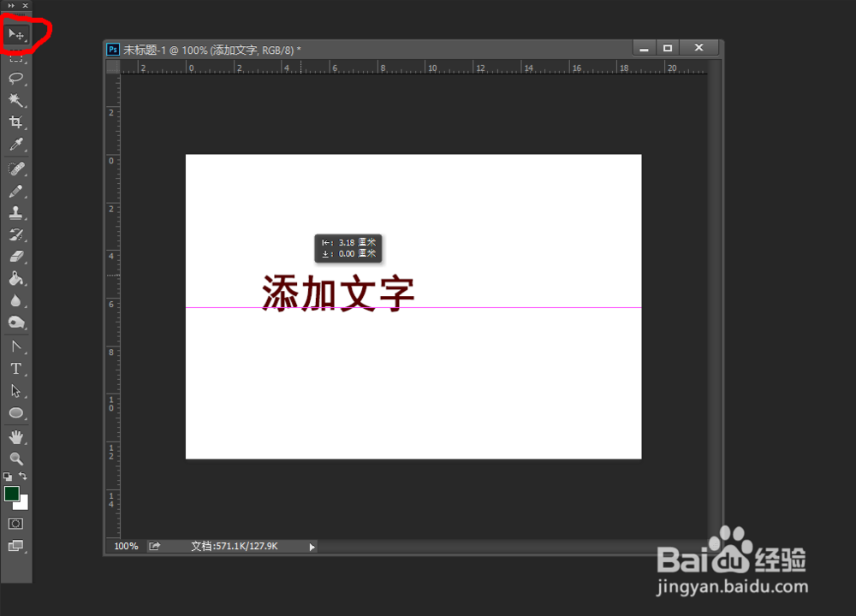856x616 pixels.
Task: Select the Blur tool
Action: click(x=17, y=300)
